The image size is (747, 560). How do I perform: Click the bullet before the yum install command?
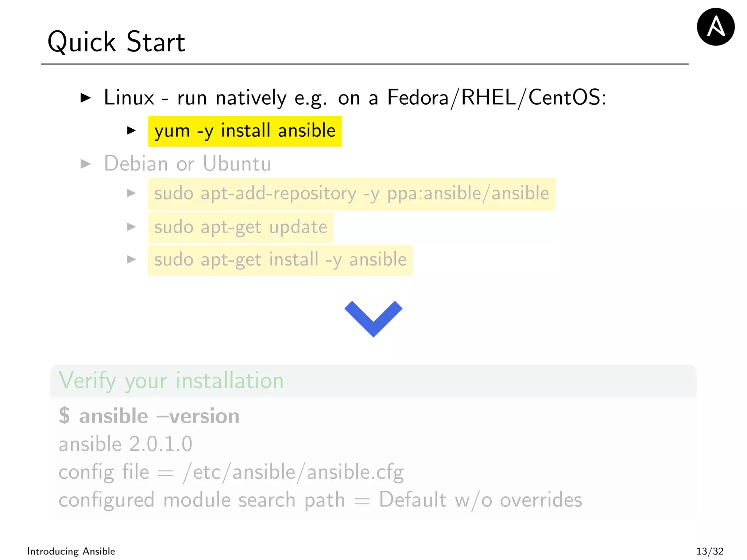(x=131, y=131)
